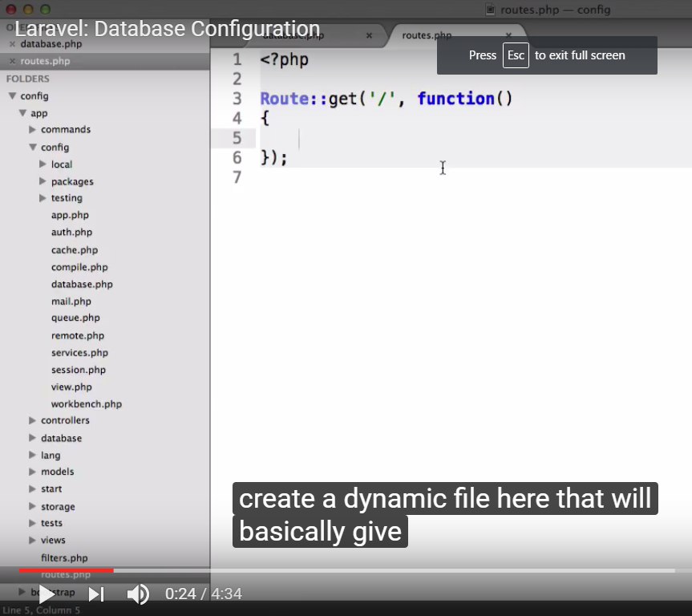Click the video title Laravel: Database Configuration
The image size is (692, 616).
(168, 29)
